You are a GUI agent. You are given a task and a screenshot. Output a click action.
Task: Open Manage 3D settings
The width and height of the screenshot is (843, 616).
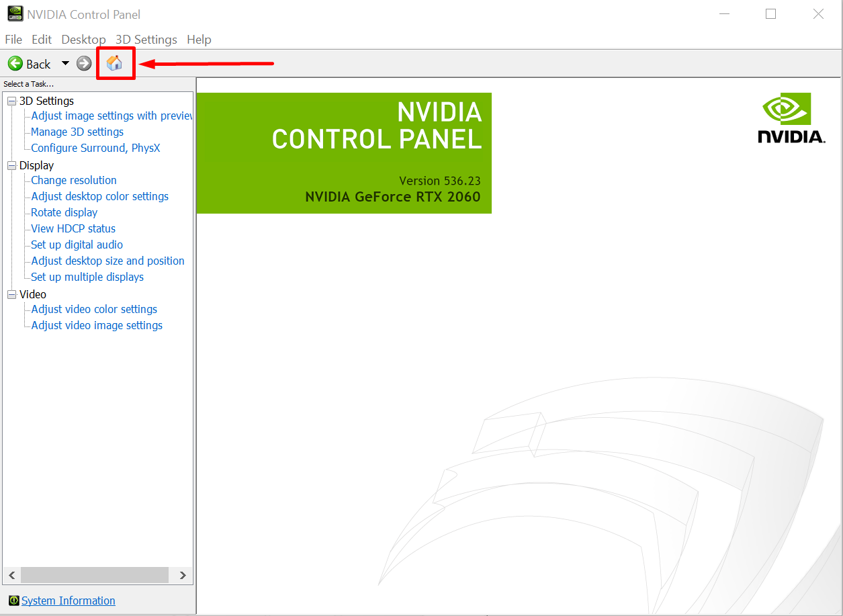pos(77,132)
